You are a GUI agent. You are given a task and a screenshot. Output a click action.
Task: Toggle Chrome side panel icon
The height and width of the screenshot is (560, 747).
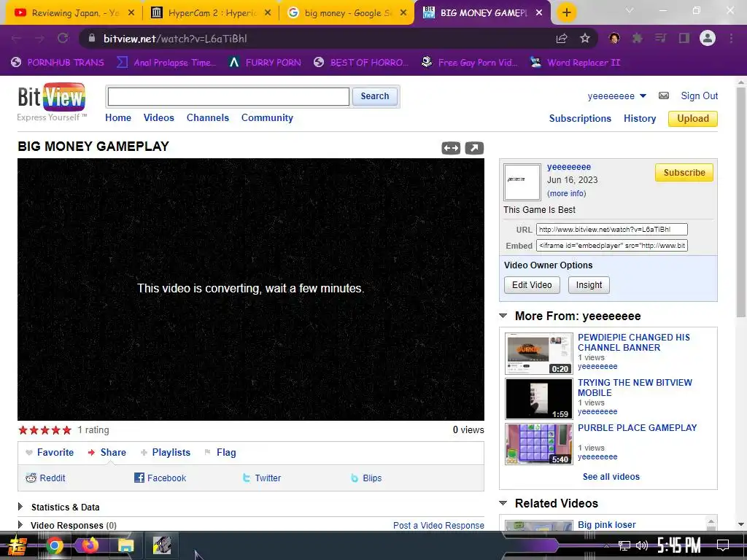(x=684, y=38)
